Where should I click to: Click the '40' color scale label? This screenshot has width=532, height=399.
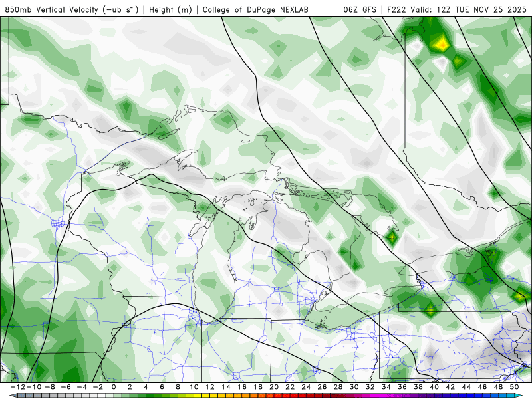(x=434, y=387)
